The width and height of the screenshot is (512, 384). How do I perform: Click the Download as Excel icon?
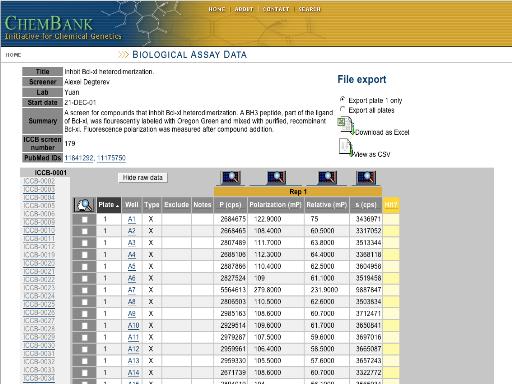point(346,126)
